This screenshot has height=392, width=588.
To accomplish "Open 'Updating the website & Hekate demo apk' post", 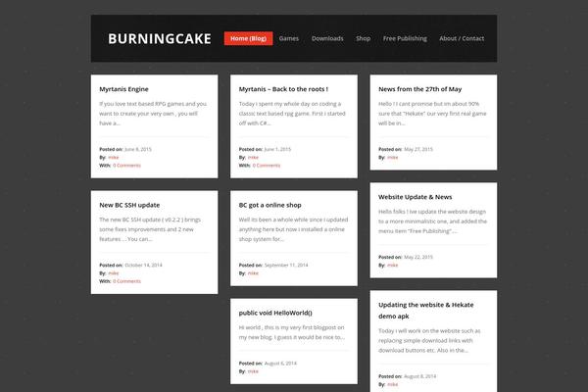I will [x=425, y=311].
